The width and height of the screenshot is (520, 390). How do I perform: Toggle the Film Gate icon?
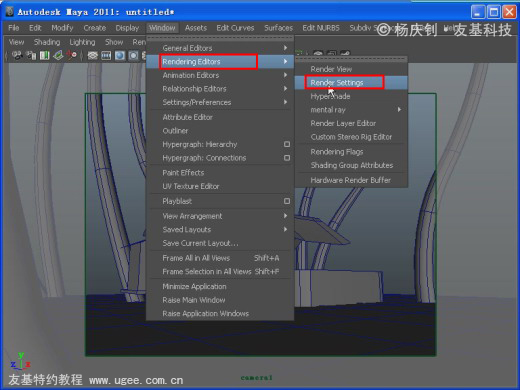(106, 55)
